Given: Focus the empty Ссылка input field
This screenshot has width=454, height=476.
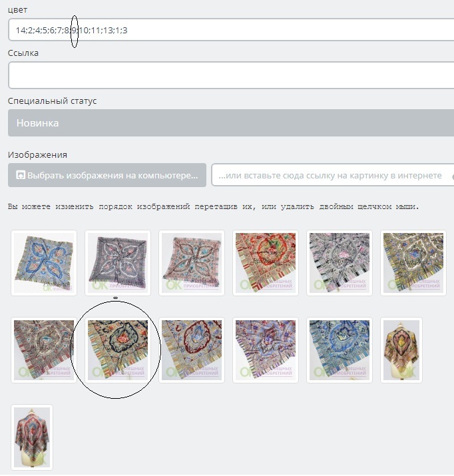Looking at the screenshot, I should 231,75.
